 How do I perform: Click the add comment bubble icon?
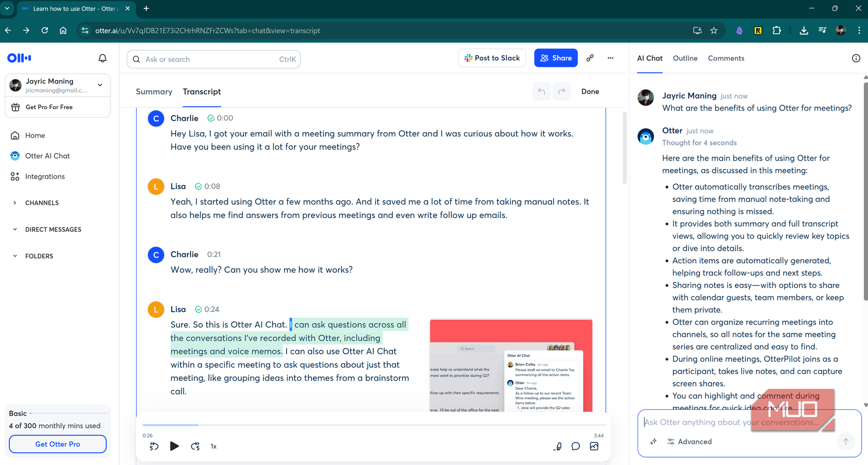576,447
